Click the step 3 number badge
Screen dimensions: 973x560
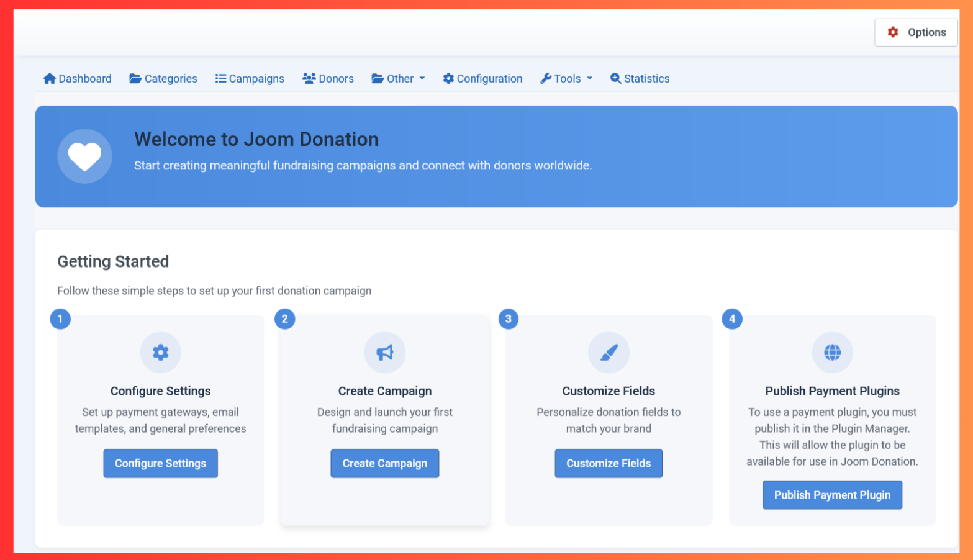coord(509,319)
